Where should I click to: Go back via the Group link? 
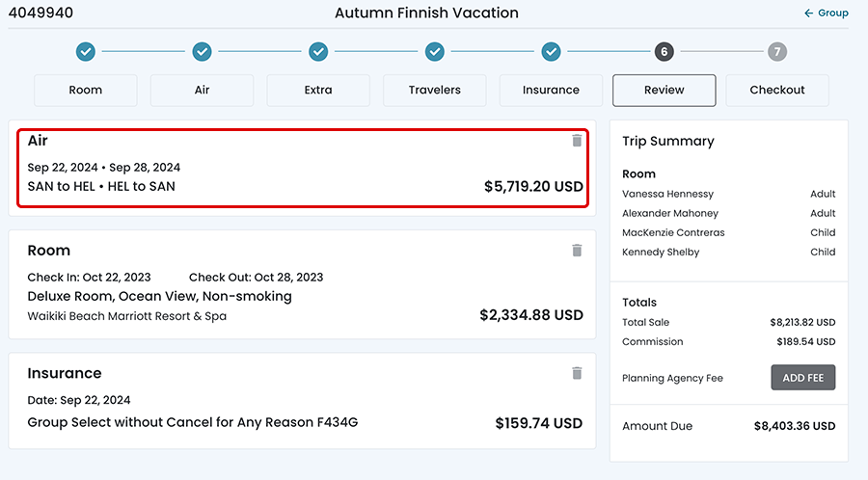pos(827,13)
